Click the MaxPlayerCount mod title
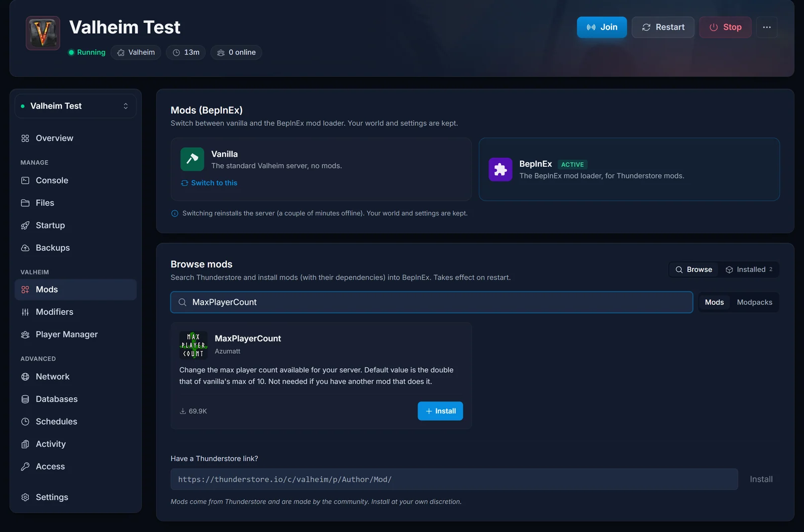 point(248,339)
